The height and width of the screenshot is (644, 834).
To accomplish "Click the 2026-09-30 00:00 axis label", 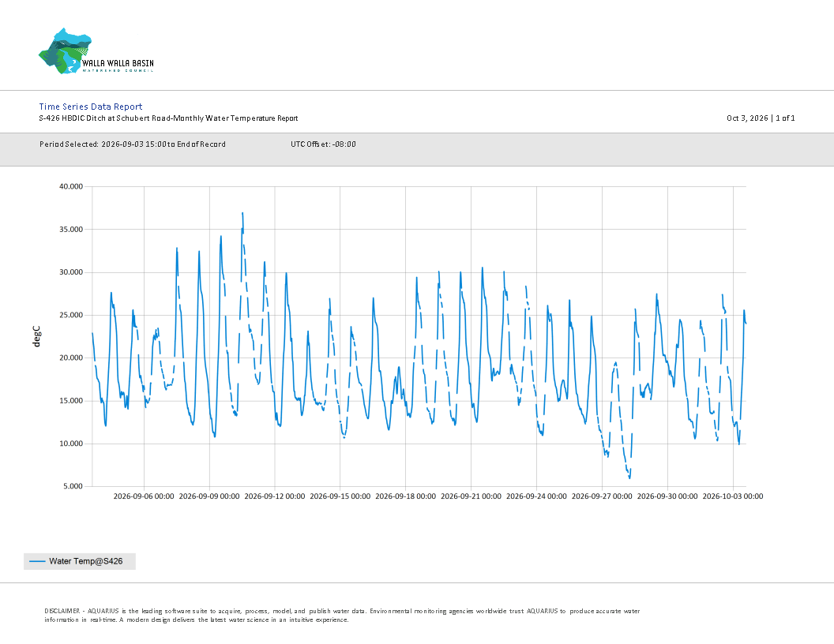I will point(667,496).
